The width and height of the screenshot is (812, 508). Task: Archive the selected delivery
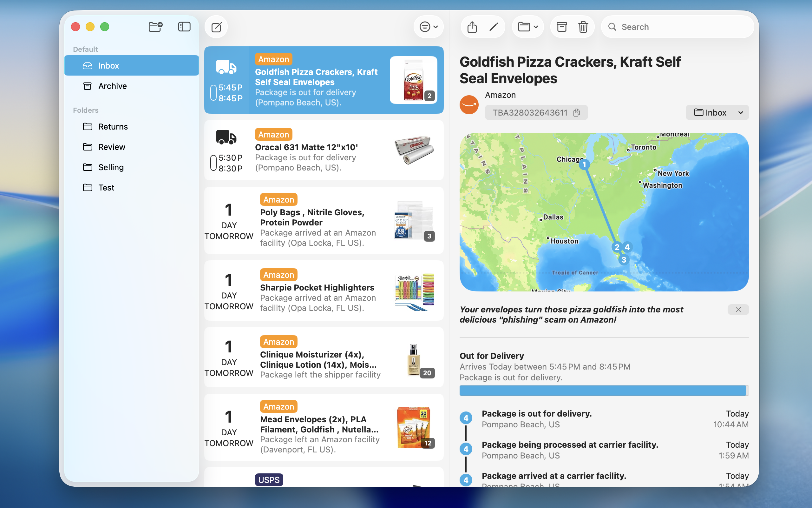tap(562, 27)
